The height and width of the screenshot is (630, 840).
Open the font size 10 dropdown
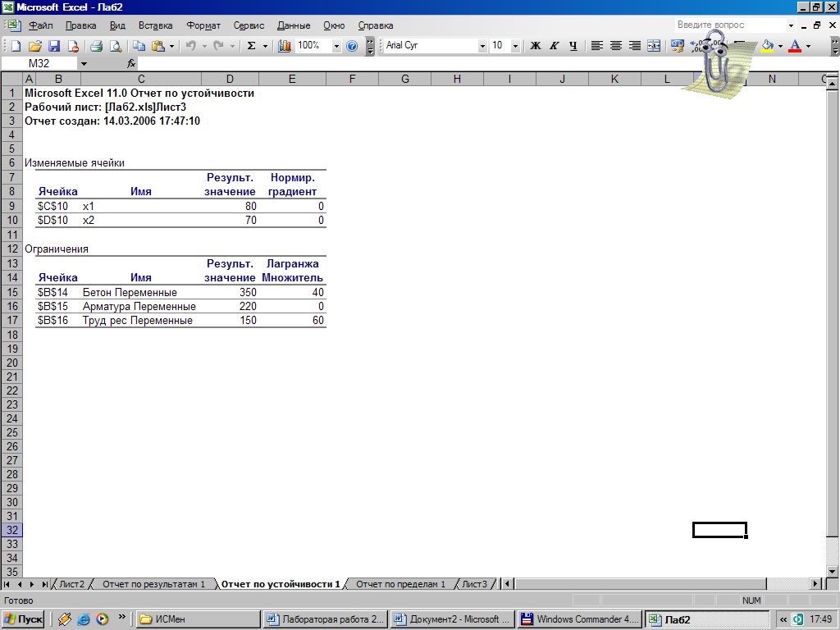pos(515,46)
